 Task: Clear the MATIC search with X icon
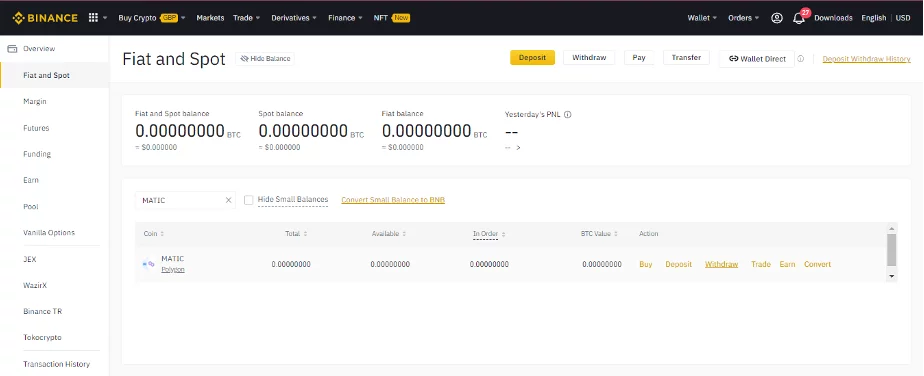(229, 200)
